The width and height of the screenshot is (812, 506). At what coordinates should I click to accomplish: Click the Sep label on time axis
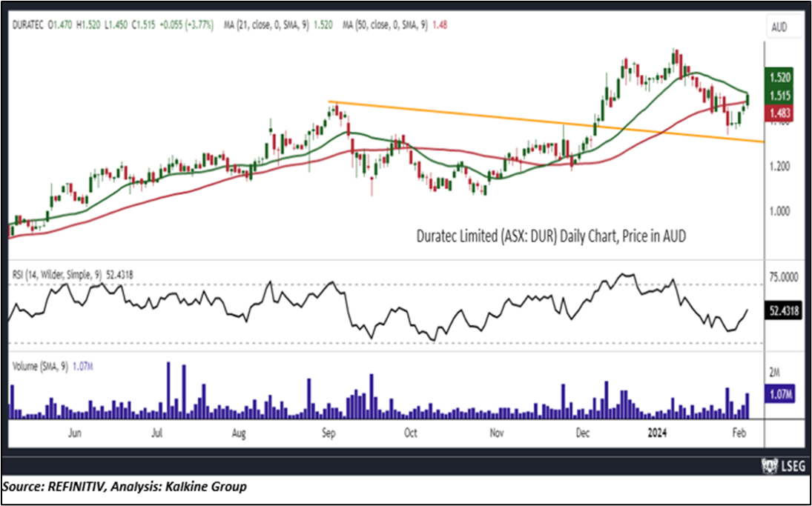click(329, 433)
